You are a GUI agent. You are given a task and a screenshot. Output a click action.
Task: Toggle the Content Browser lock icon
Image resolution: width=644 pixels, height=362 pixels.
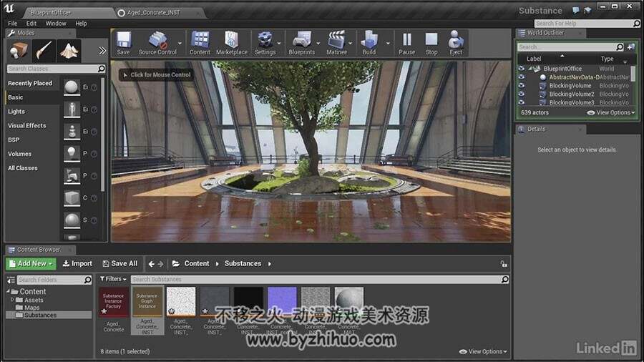coord(504,263)
